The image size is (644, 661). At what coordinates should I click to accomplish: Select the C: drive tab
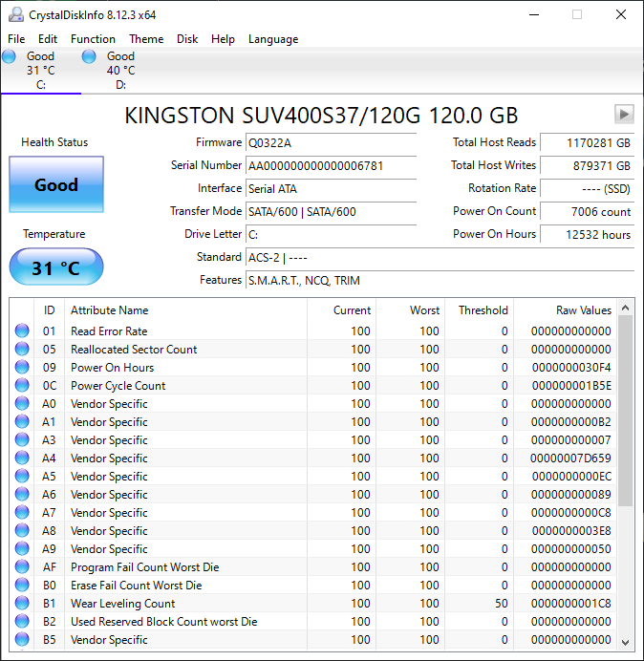coord(41,71)
